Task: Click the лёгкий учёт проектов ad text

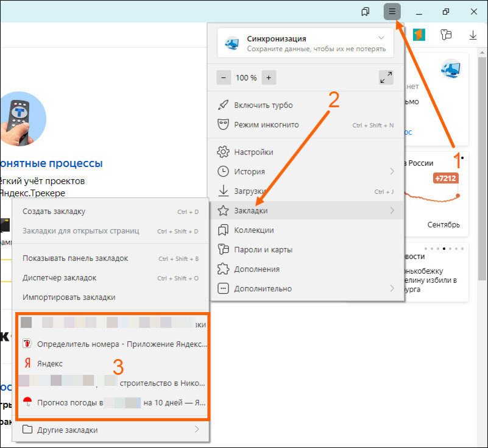Action: tap(43, 181)
